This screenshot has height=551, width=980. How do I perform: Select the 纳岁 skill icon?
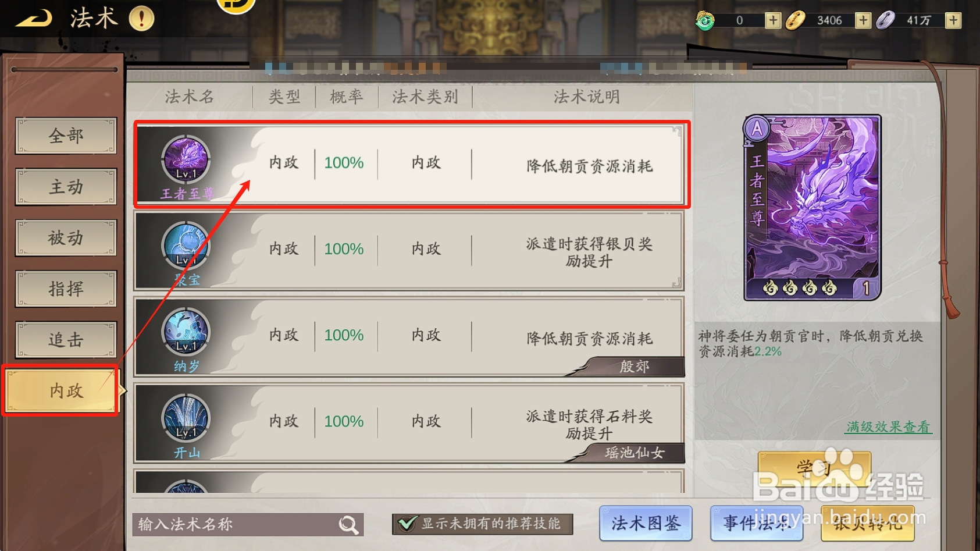coord(186,331)
